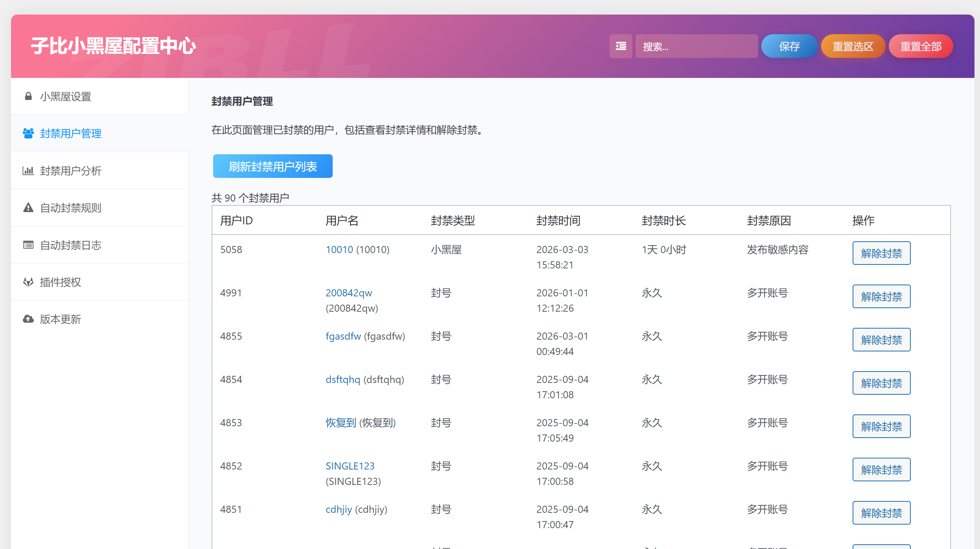
Task: Click the warning triangle icon beside 自动封禁规则
Action: (28, 208)
